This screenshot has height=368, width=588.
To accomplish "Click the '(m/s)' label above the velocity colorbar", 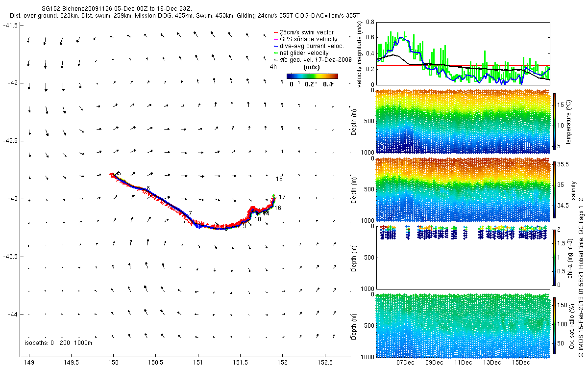I will pos(312,67).
